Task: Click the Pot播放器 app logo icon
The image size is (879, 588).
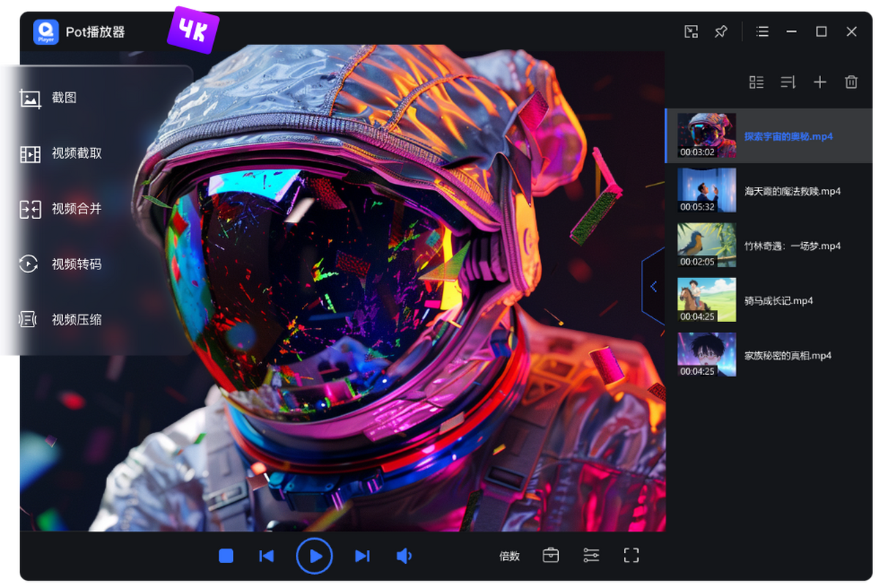Action: [x=45, y=31]
